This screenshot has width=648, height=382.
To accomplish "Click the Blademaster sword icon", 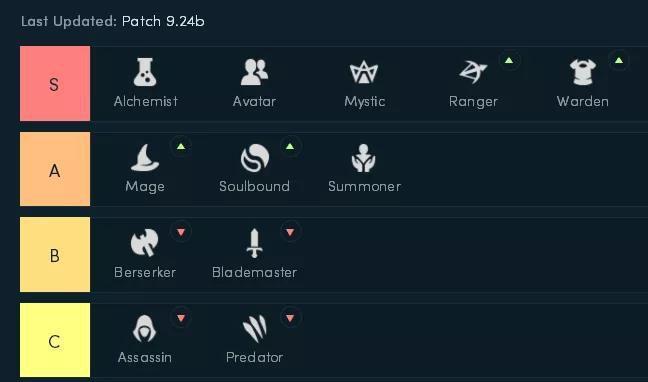I will [x=255, y=243].
